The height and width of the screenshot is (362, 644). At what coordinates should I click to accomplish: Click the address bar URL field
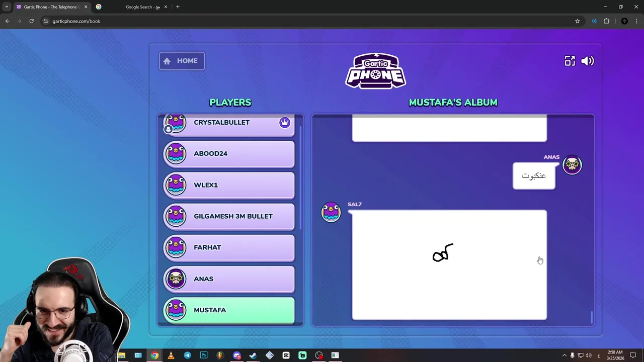pos(312,21)
